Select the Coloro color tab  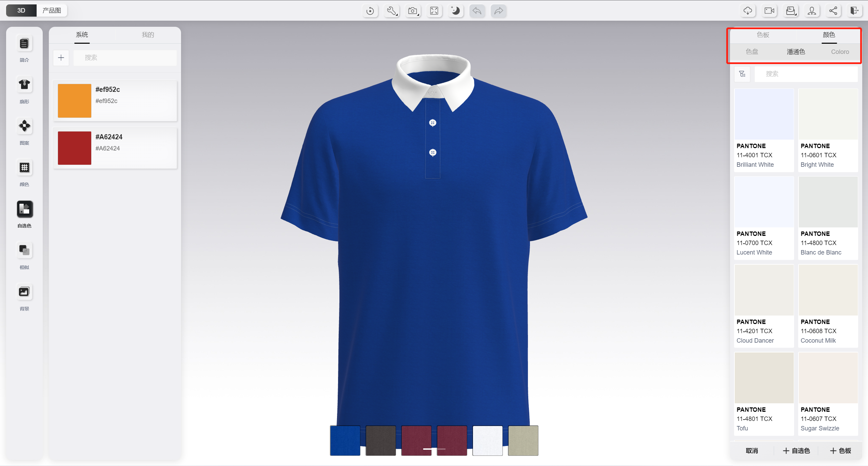click(x=840, y=52)
